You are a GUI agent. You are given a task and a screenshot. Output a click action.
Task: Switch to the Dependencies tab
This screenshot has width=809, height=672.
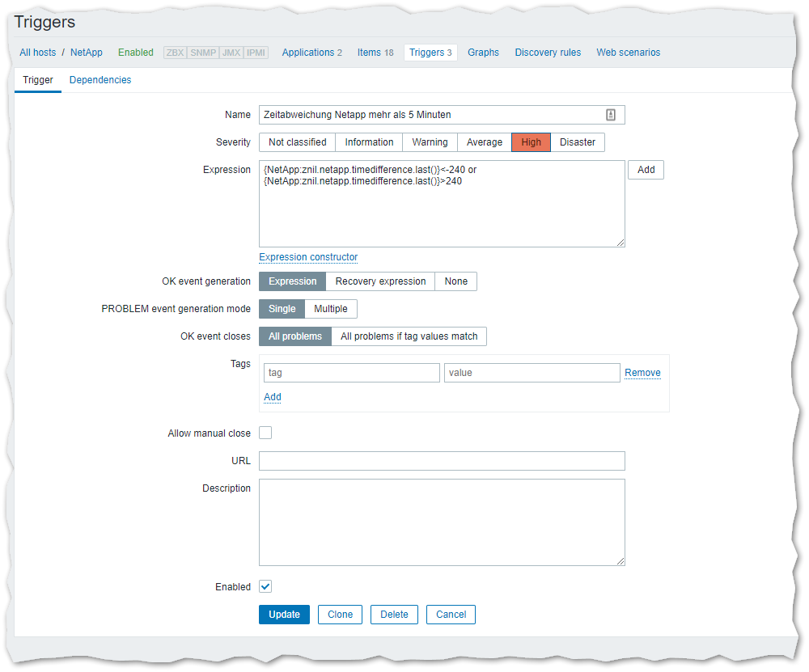[x=100, y=80]
